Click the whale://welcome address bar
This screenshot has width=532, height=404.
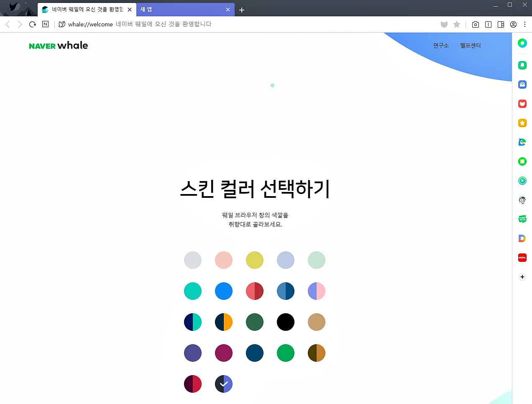click(247, 24)
